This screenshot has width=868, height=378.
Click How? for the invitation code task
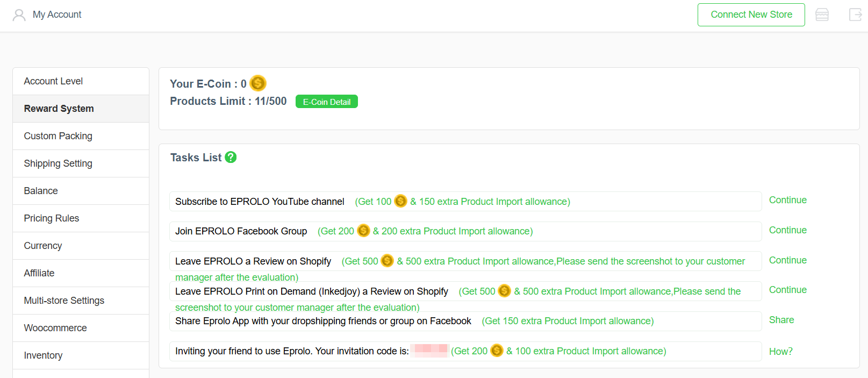(x=780, y=352)
